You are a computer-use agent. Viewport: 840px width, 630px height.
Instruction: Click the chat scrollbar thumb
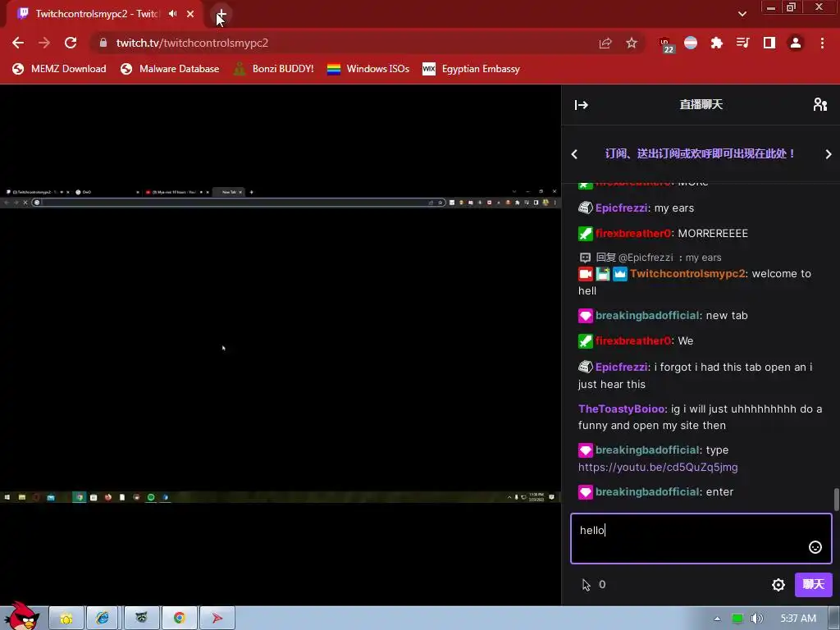coord(836,500)
